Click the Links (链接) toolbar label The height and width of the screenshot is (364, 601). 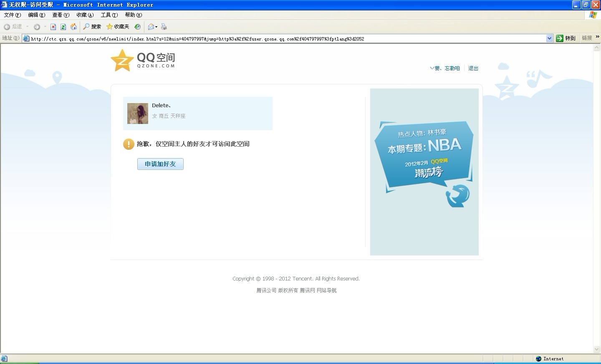[x=587, y=38]
